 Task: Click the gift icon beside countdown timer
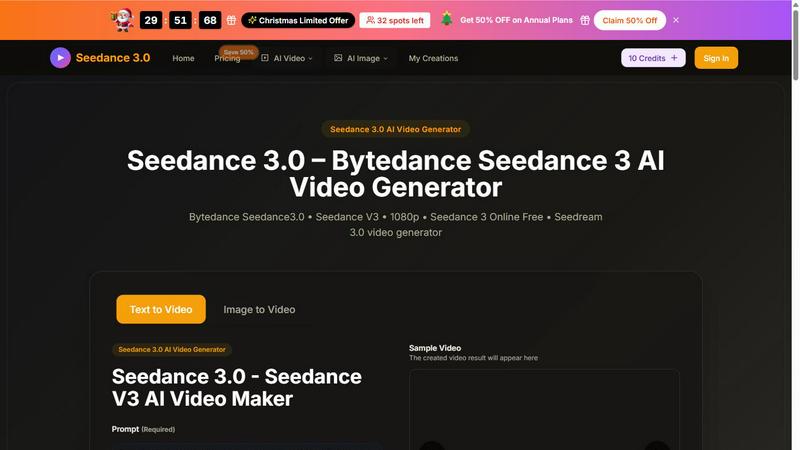pos(231,20)
